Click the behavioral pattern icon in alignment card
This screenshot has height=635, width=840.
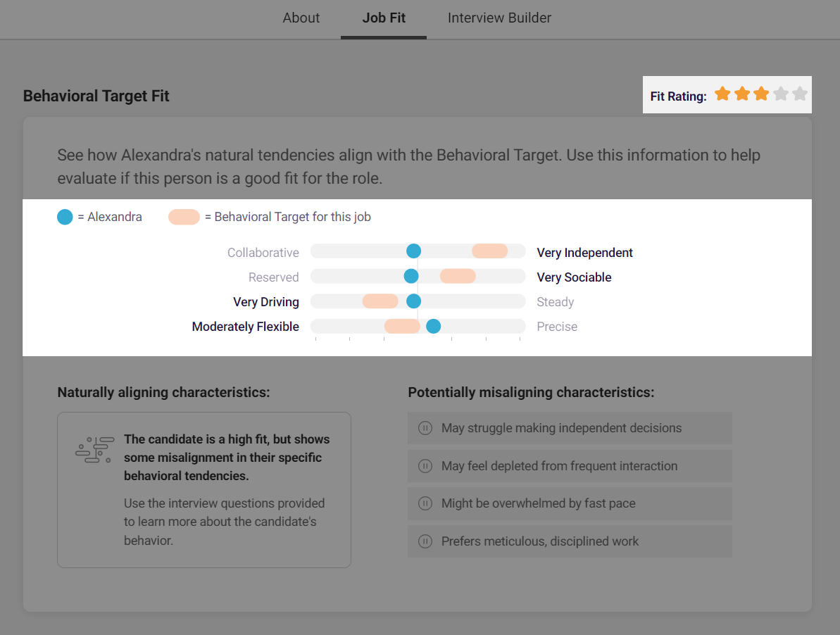tap(94, 450)
